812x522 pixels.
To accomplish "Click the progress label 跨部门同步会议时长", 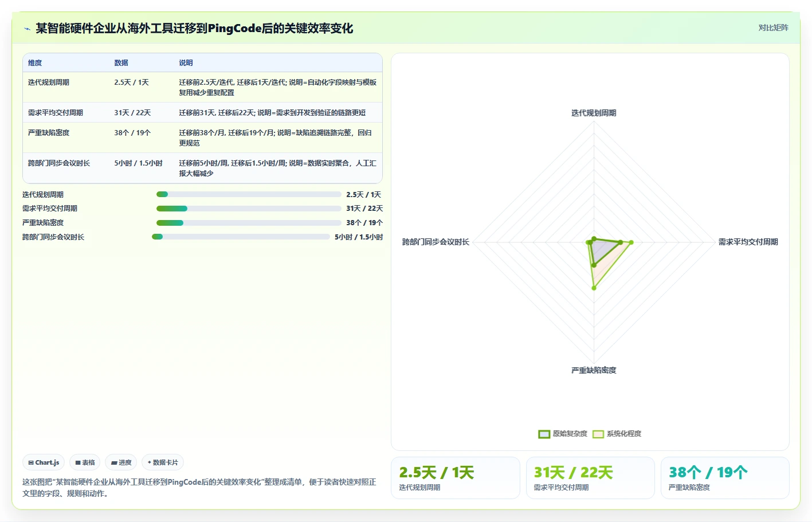I will tap(53, 237).
